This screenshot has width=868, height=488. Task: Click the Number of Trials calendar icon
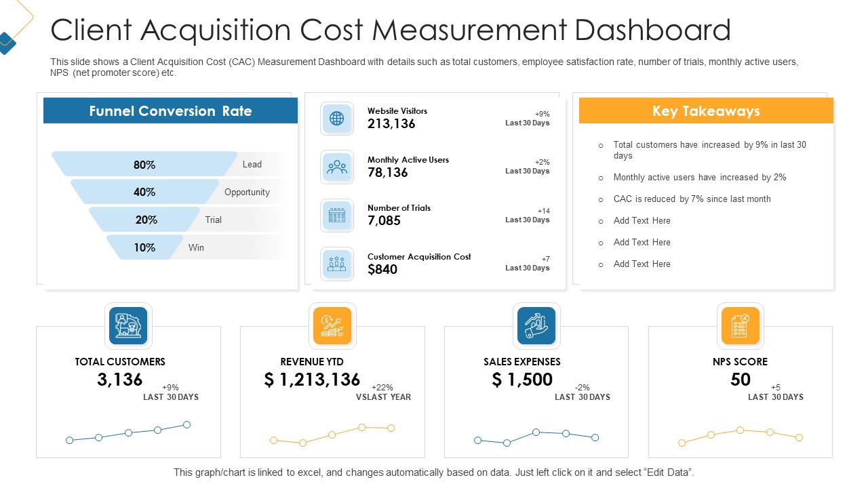337,216
